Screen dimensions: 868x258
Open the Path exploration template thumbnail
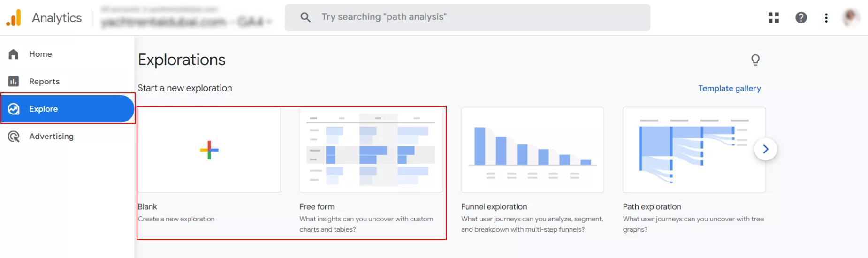[694, 150]
